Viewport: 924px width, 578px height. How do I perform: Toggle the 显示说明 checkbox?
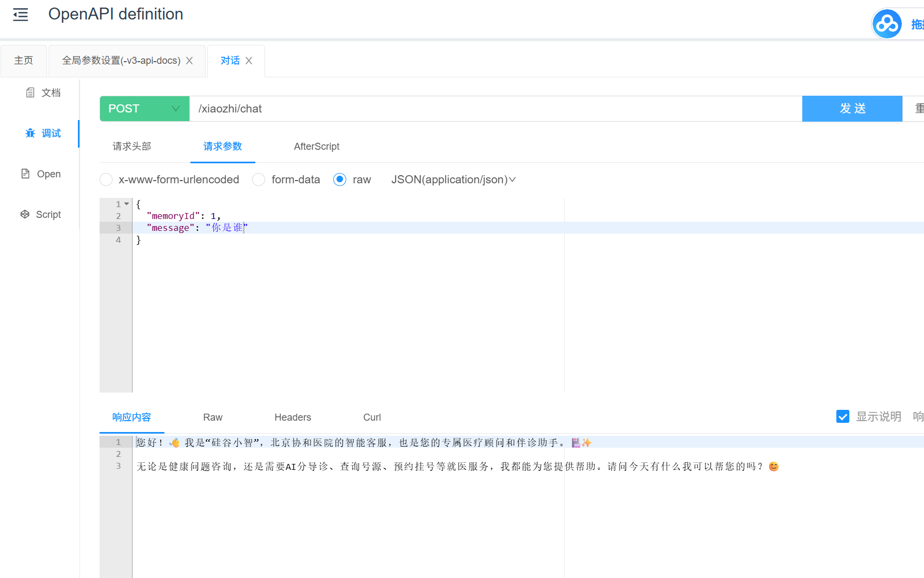pyautogui.click(x=842, y=416)
